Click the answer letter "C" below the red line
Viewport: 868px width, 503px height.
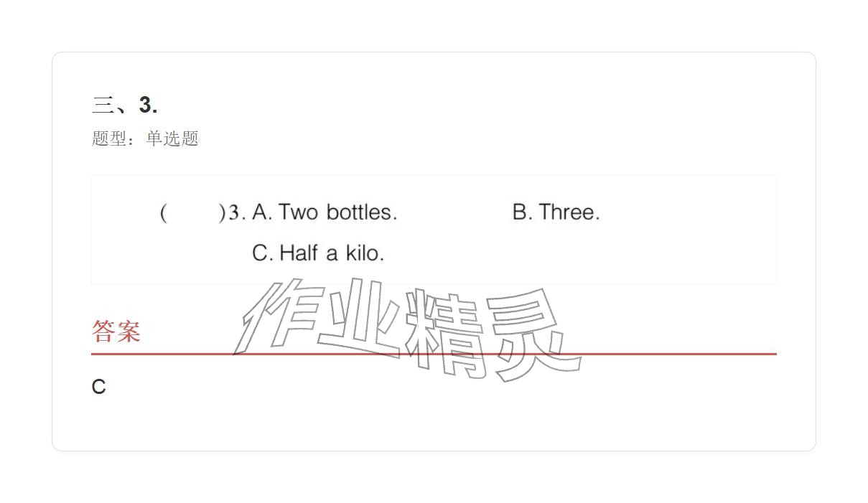point(98,387)
